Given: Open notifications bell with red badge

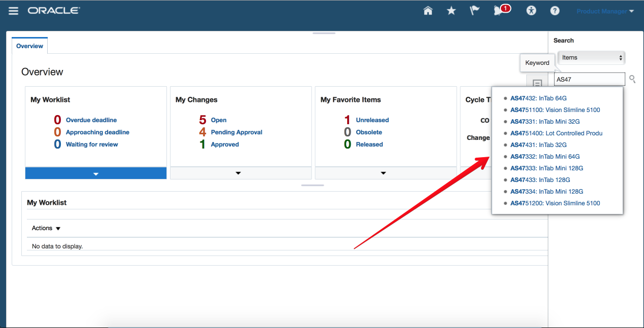Looking at the screenshot, I should pyautogui.click(x=501, y=10).
